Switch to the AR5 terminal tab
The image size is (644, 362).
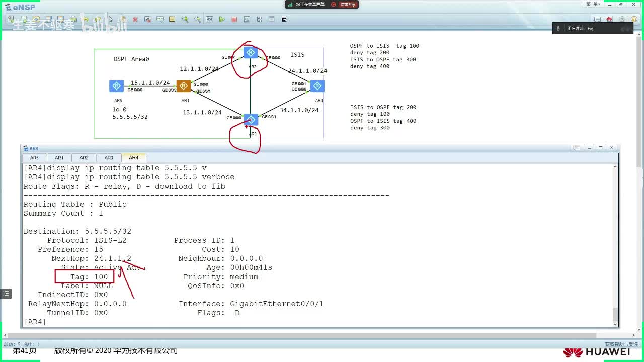(34, 158)
